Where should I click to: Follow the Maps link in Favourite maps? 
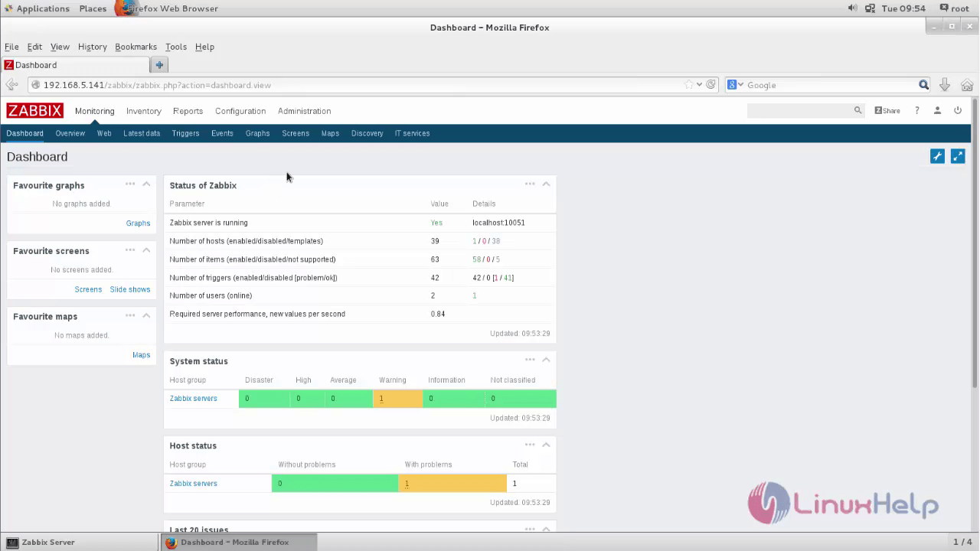(141, 355)
